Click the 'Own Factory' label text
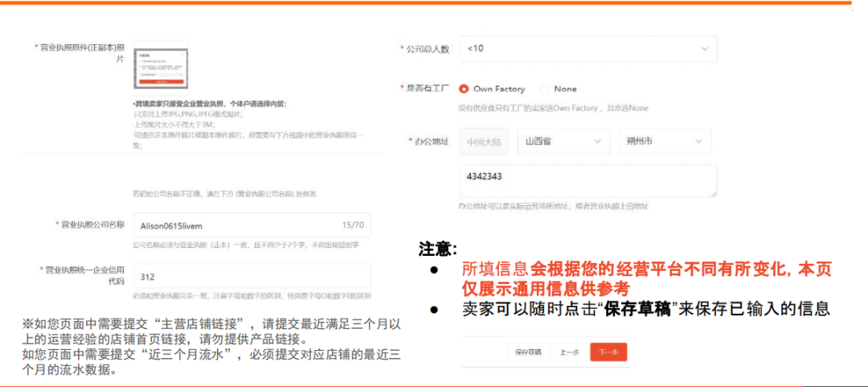This screenshot has height=387, width=868. [499, 89]
